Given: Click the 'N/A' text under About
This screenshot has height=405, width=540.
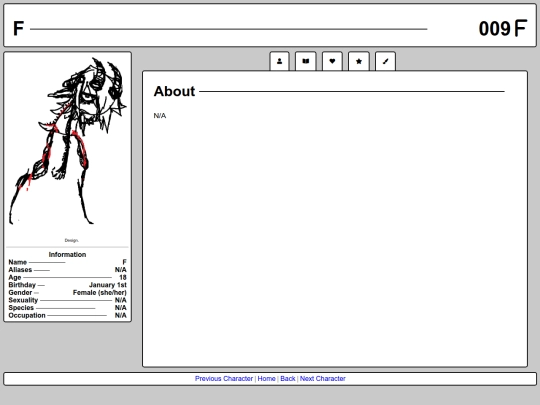Looking at the screenshot, I should (x=160, y=116).
